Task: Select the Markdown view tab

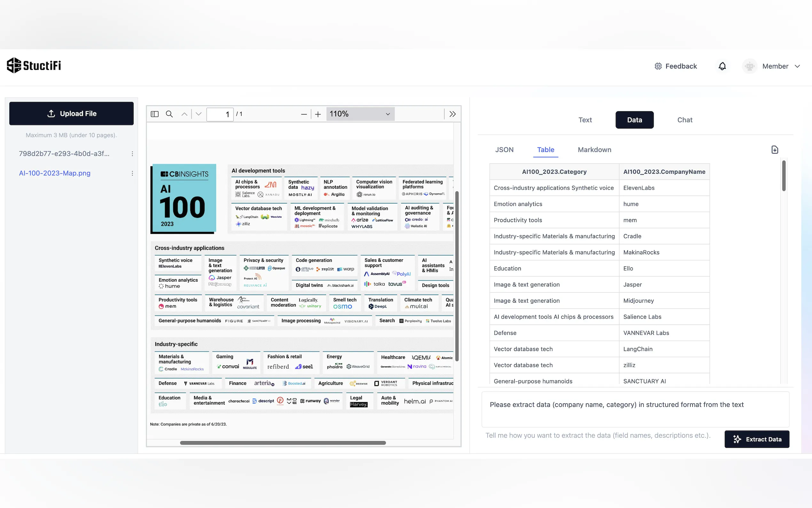Action: tap(594, 150)
